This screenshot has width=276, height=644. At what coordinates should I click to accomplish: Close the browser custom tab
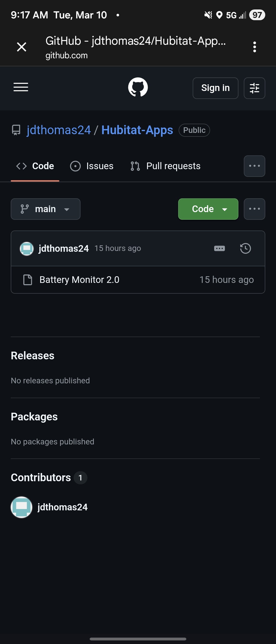22,47
